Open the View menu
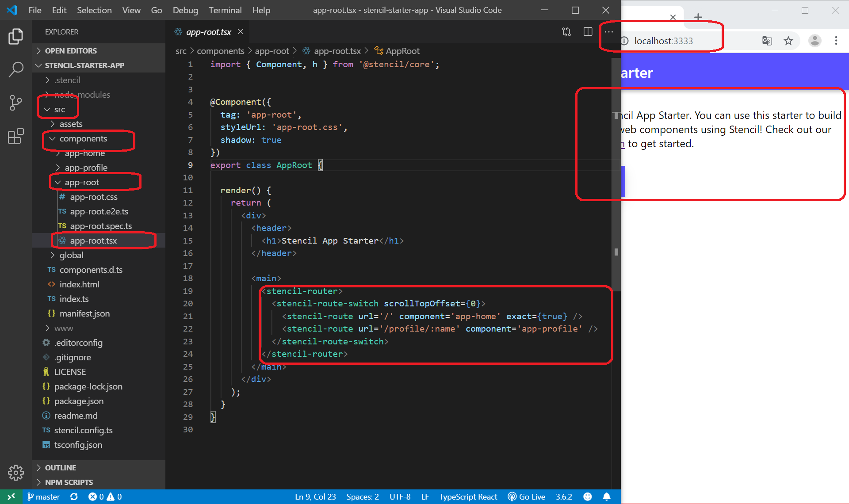The image size is (849, 504). [131, 10]
